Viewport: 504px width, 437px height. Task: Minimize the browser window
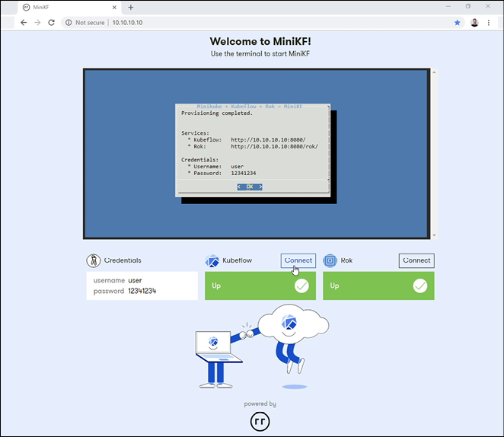(448, 6)
